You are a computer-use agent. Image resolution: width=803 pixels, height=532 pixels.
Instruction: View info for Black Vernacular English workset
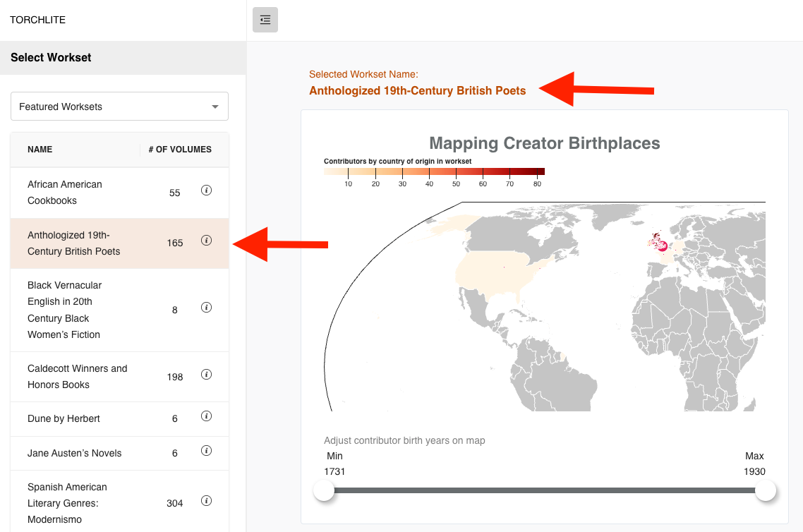206,307
